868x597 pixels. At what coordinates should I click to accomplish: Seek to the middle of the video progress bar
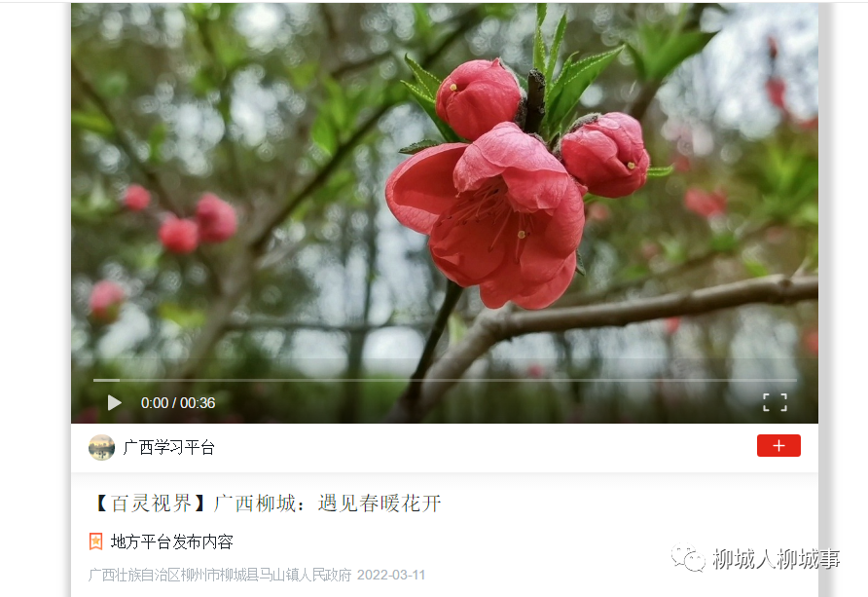[x=445, y=380]
